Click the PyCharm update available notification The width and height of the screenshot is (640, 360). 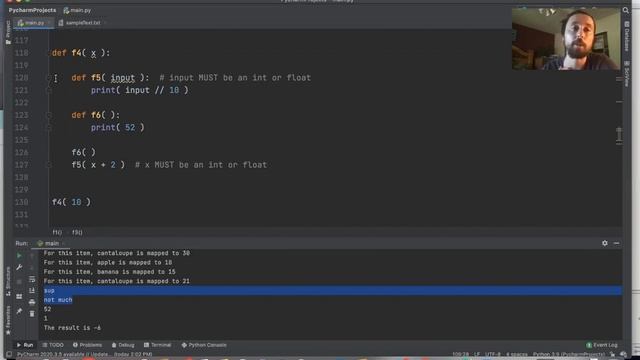coord(84,354)
